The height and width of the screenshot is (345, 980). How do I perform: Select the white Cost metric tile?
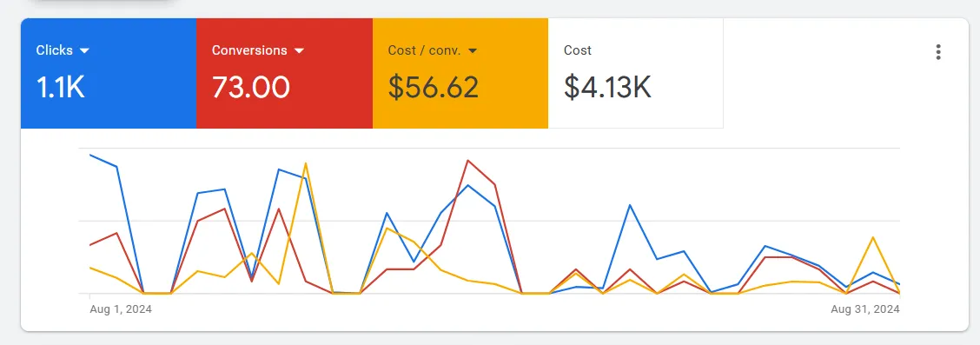tap(636, 73)
